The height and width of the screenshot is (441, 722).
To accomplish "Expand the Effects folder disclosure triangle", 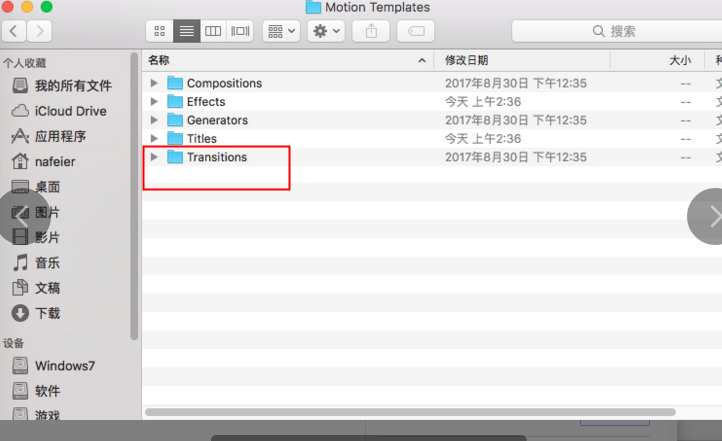I will (154, 102).
